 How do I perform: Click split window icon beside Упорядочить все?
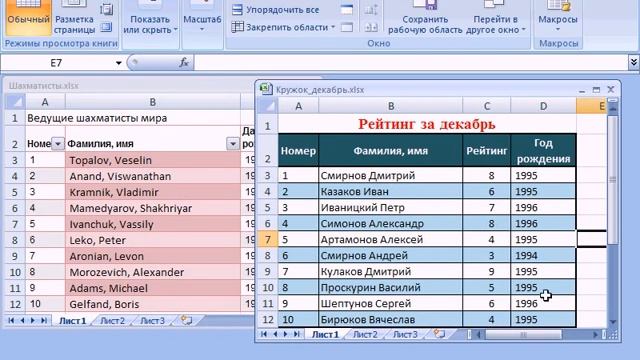coord(347,10)
